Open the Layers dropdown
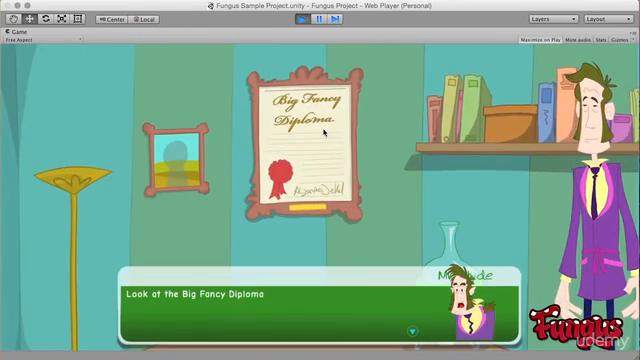Viewport: 640px width, 360px height. pos(553,19)
